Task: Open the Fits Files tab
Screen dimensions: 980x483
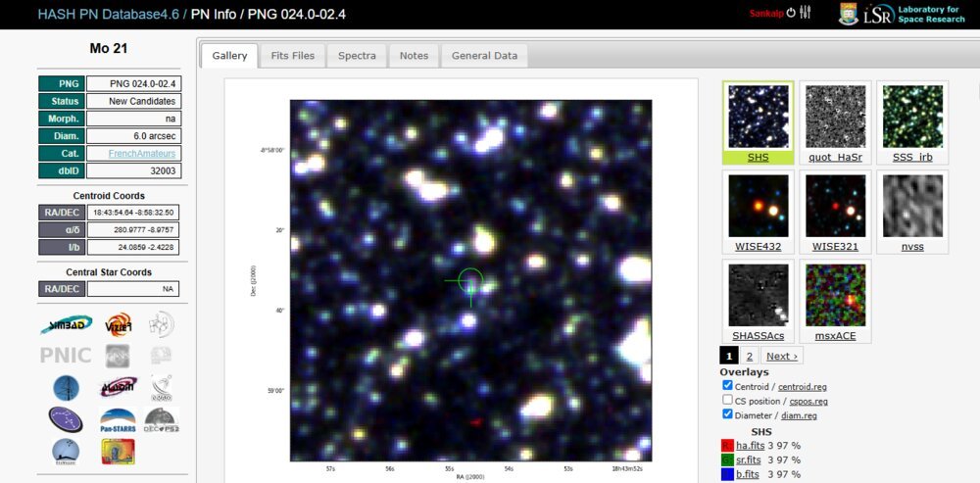Action: coord(292,56)
